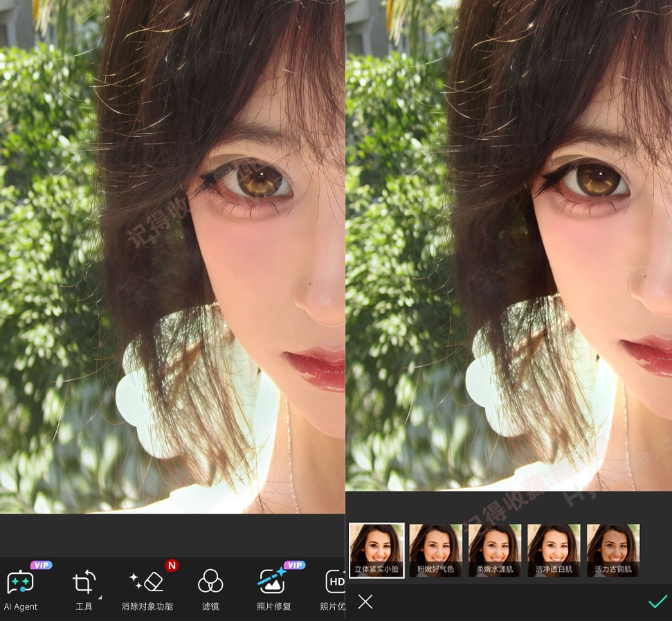Launch the 照片修复 photo repair icon
The width and height of the screenshot is (672, 621).
[x=272, y=582]
